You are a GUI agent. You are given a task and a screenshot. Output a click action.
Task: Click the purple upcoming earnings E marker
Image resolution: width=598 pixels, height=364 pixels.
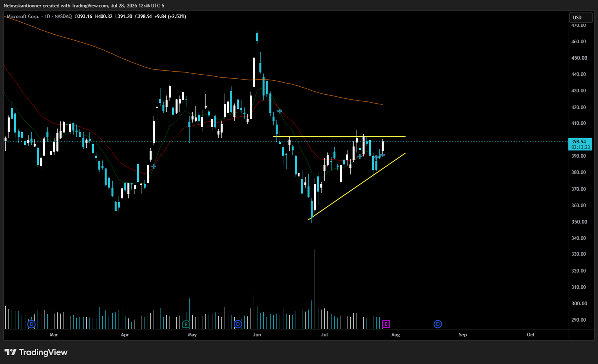click(x=386, y=324)
